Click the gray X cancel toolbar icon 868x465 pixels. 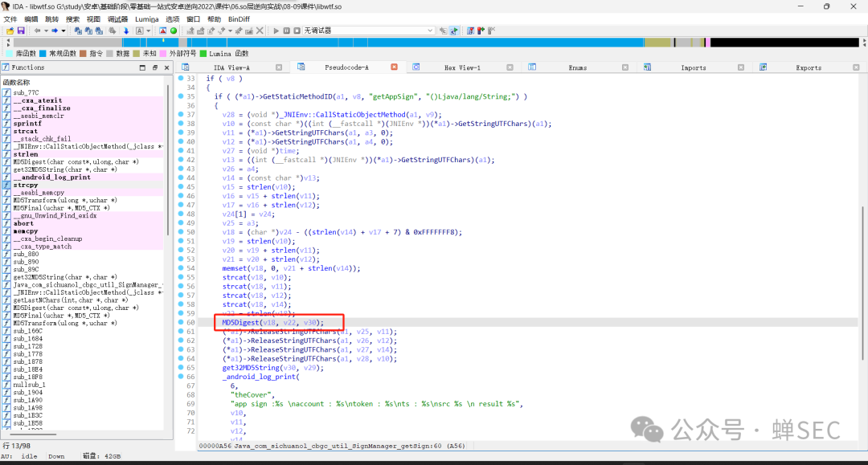(260, 31)
